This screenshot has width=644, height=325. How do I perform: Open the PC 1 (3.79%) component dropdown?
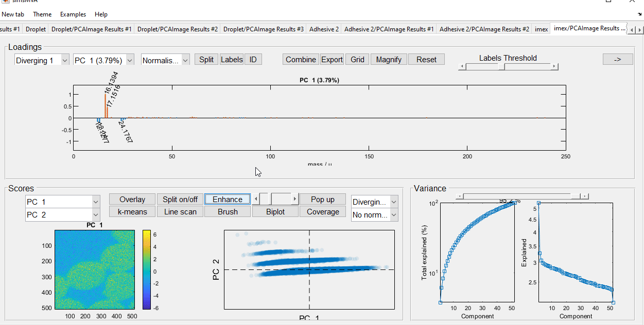coord(103,60)
